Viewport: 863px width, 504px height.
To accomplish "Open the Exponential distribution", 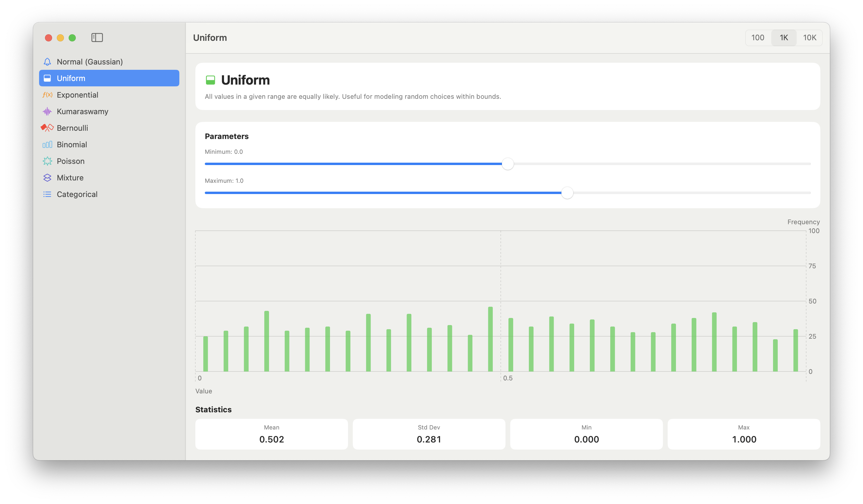I will [78, 95].
